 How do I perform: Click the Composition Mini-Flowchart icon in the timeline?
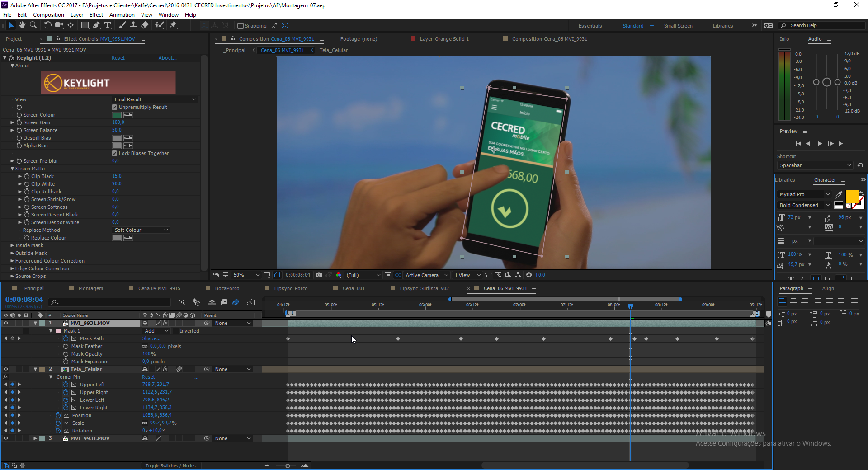181,302
